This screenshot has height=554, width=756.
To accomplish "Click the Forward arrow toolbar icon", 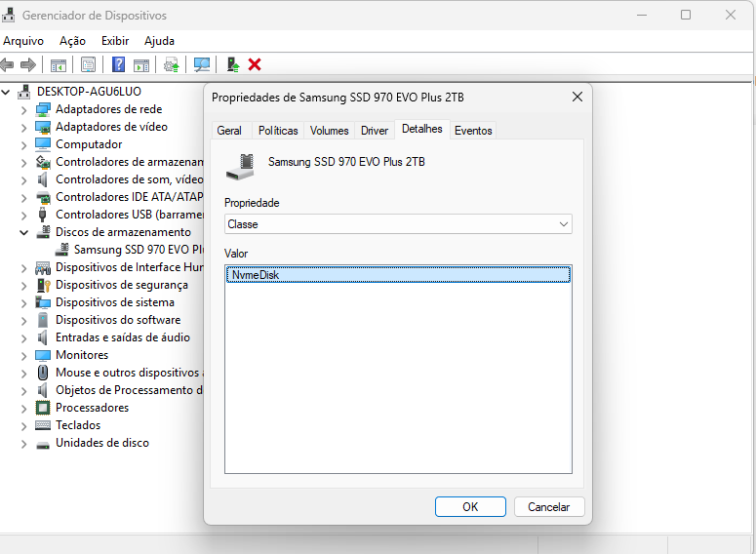I will (28, 64).
